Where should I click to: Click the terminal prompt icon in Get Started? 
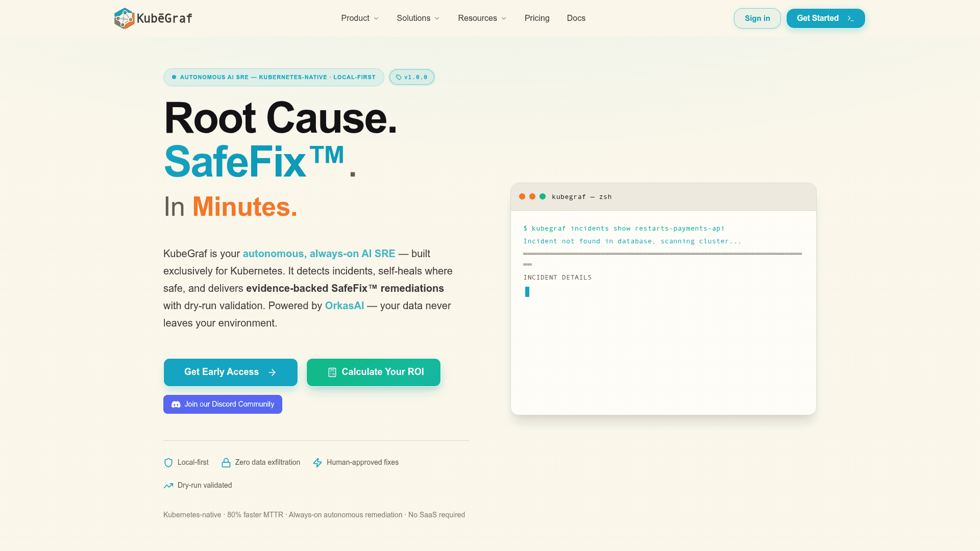click(850, 18)
